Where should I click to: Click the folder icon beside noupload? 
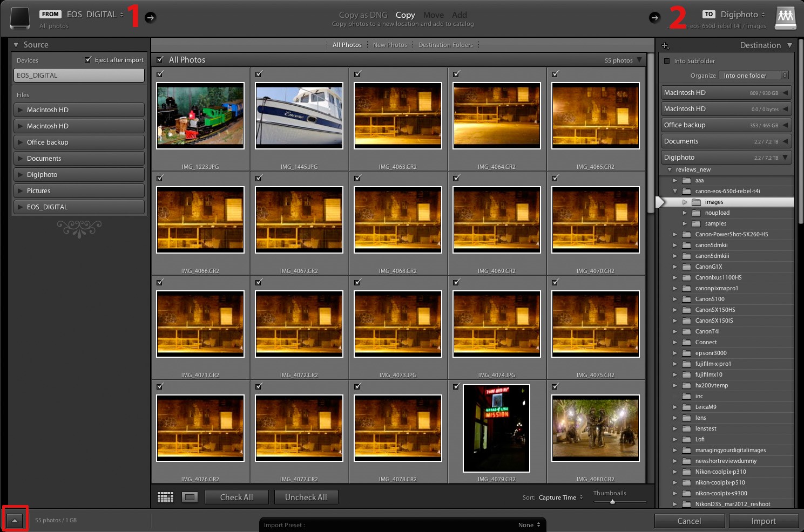click(695, 213)
